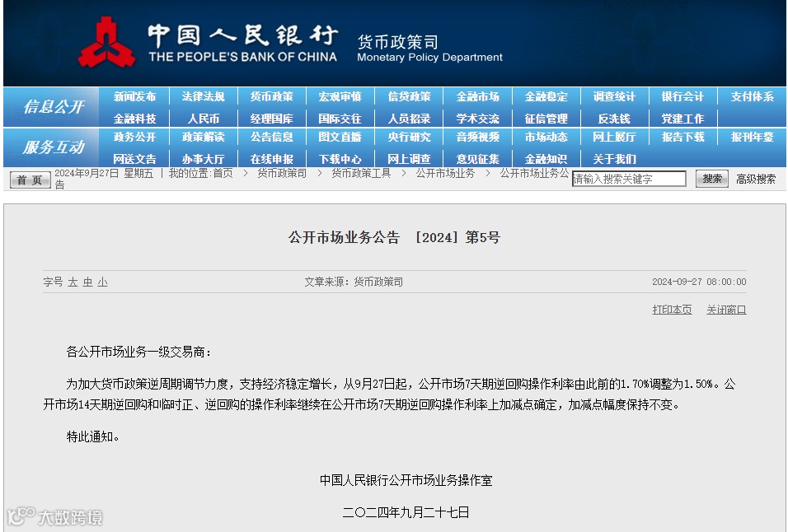Screen dimensions: 788x532
Task: Click the greeting 各公开市场业务一级交易商
Action: pyautogui.click(x=136, y=352)
